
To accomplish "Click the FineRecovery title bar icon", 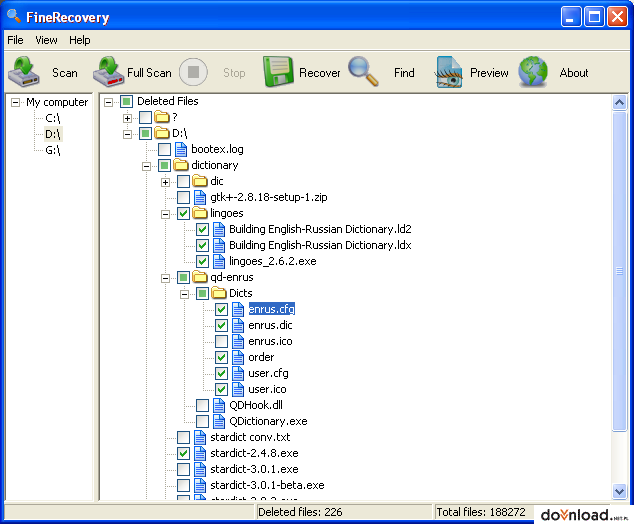I will tap(14, 16).
